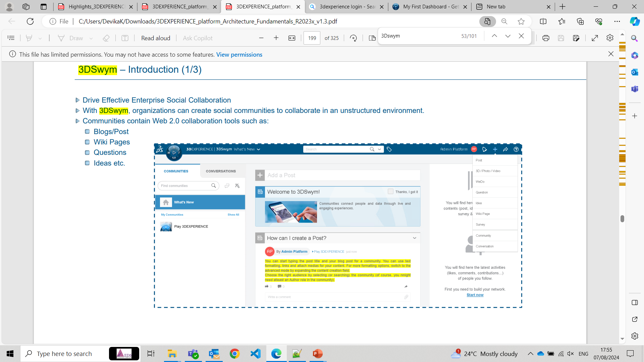Click the Save as icon
Viewport: 644px width, 362px height.
576,38
